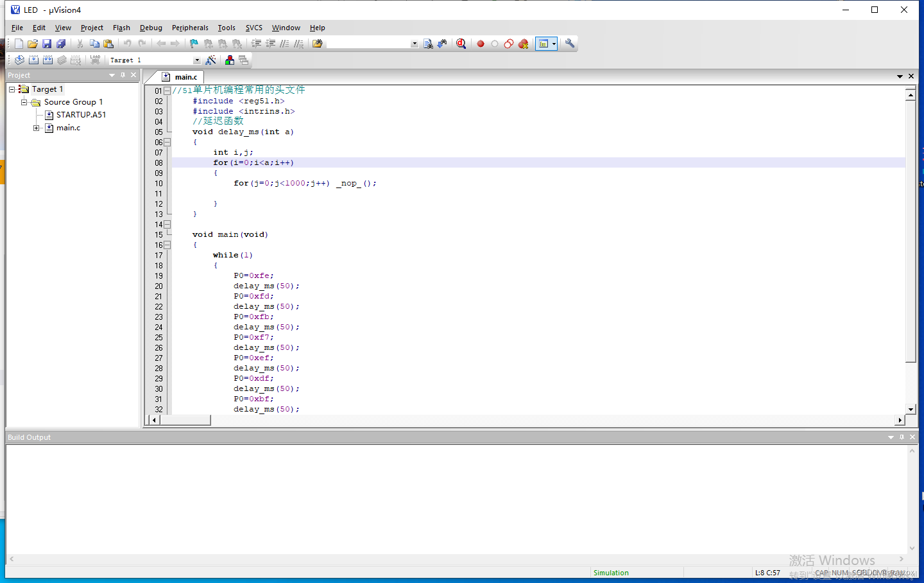The height and width of the screenshot is (583, 924).
Task: Fold code block at line 06
Action: 167,142
